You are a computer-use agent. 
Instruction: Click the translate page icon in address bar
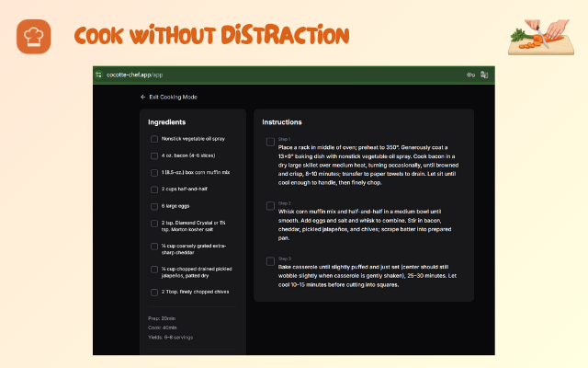coord(484,75)
